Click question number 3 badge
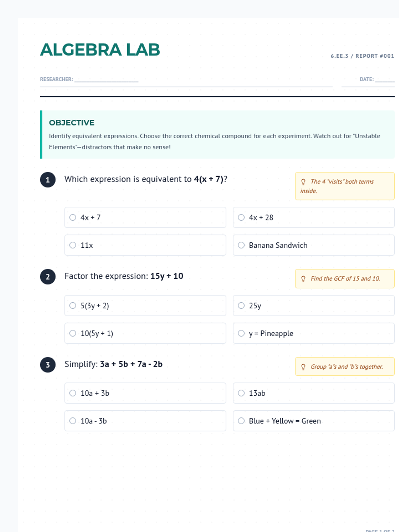399x532 pixels. coord(48,365)
